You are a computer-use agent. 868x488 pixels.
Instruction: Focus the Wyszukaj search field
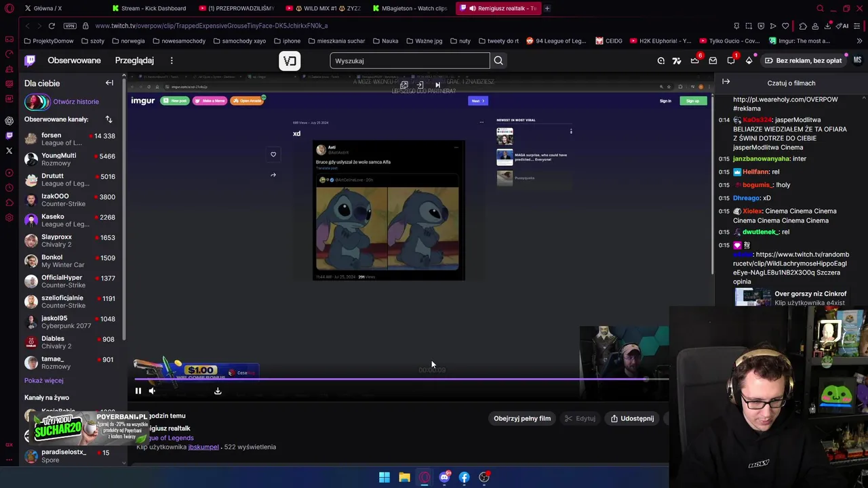click(410, 61)
